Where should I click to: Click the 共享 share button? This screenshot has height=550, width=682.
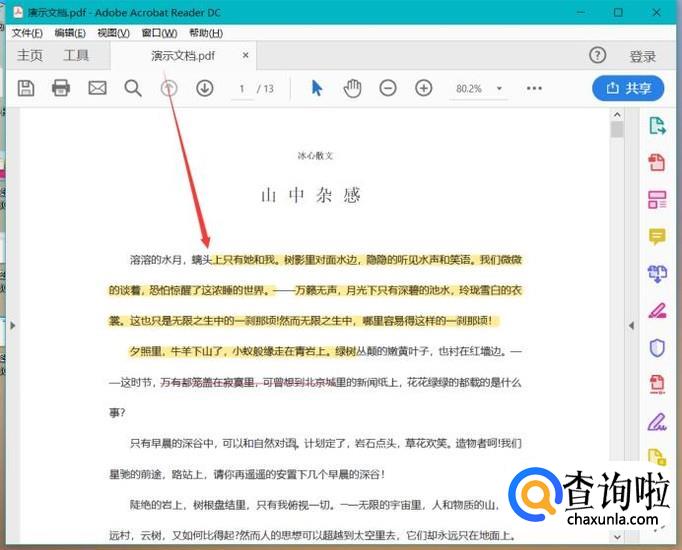tap(628, 88)
